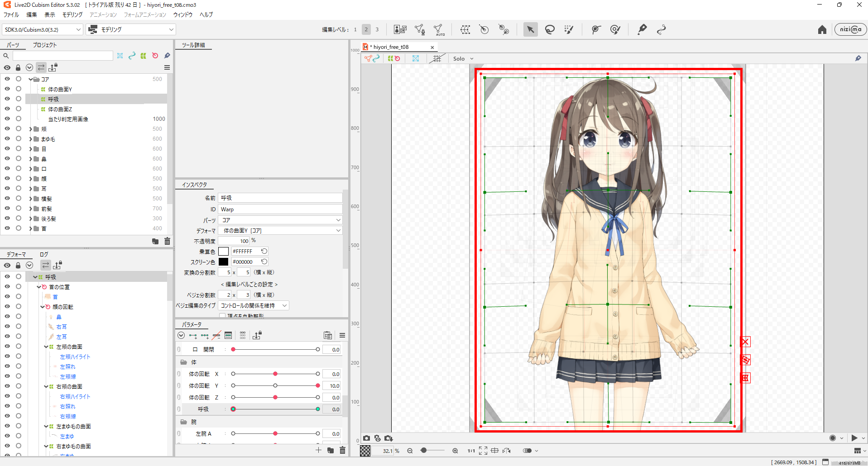The width and height of the screenshot is (868, 466).
Task: Add two keys to selected parameter
Action: (x=193, y=336)
